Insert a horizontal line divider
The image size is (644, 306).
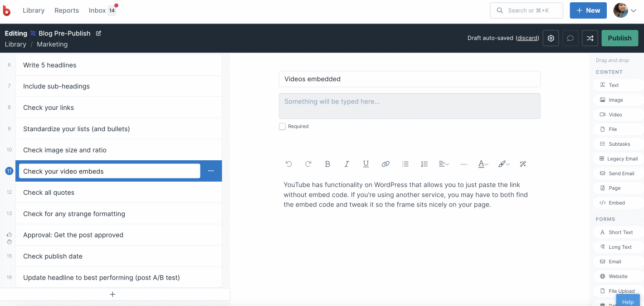click(x=463, y=164)
